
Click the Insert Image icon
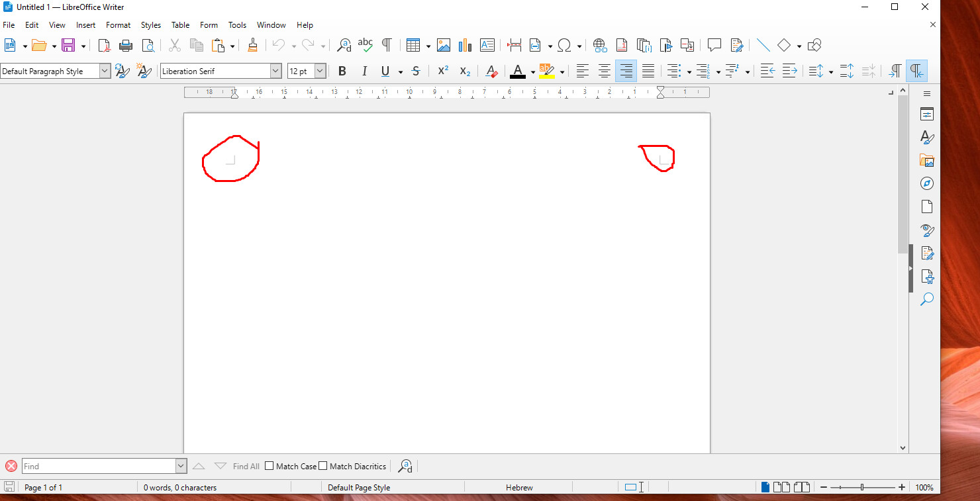[444, 45]
